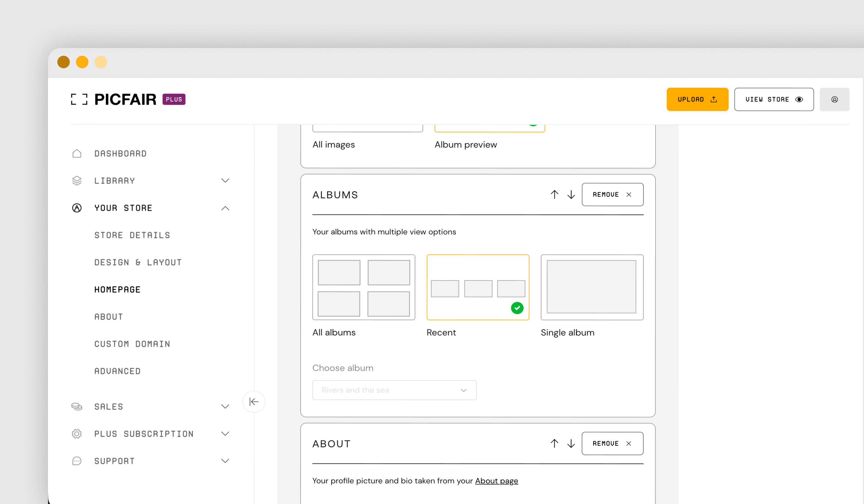The width and height of the screenshot is (864, 504).
Task: Select the Homepage menu item
Action: [117, 289]
